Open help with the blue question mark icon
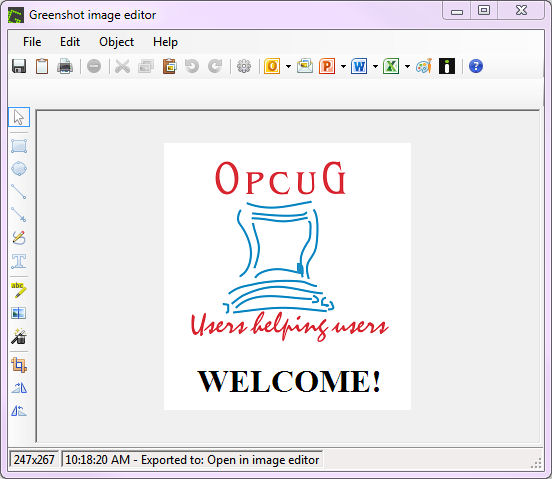The height and width of the screenshot is (479, 552). (476, 66)
